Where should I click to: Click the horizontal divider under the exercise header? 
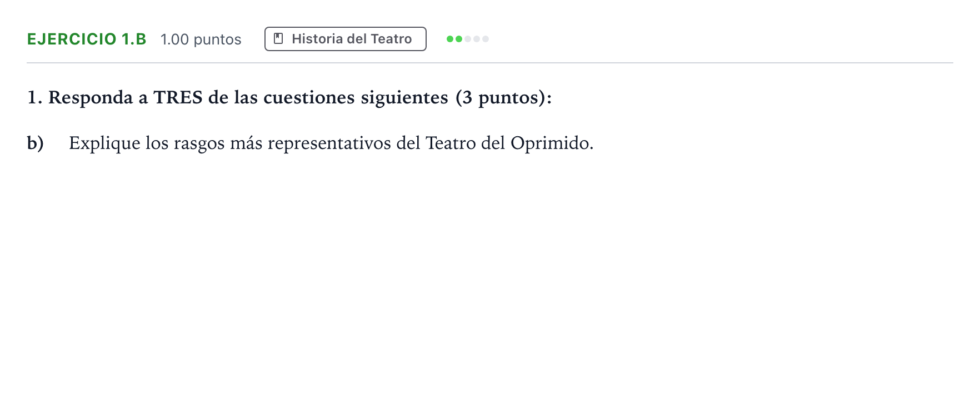coord(490,63)
